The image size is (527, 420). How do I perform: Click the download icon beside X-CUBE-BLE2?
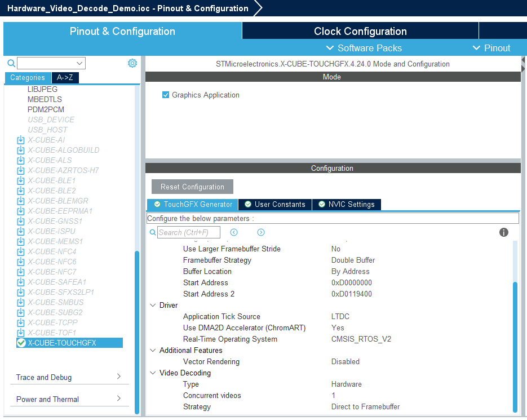point(21,191)
